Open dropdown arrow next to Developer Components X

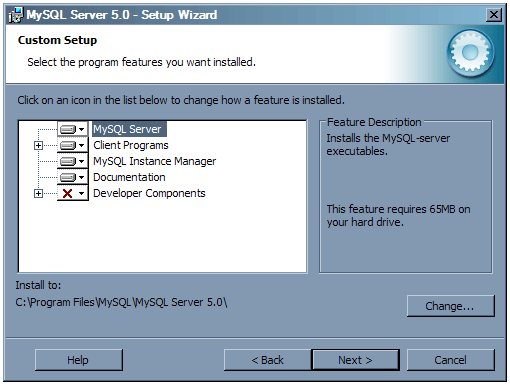[x=81, y=193]
